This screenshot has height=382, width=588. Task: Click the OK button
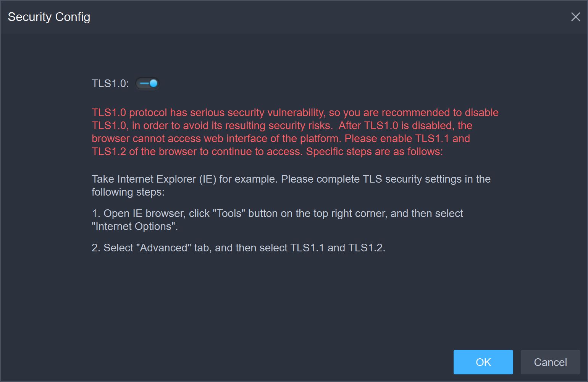coord(483,362)
